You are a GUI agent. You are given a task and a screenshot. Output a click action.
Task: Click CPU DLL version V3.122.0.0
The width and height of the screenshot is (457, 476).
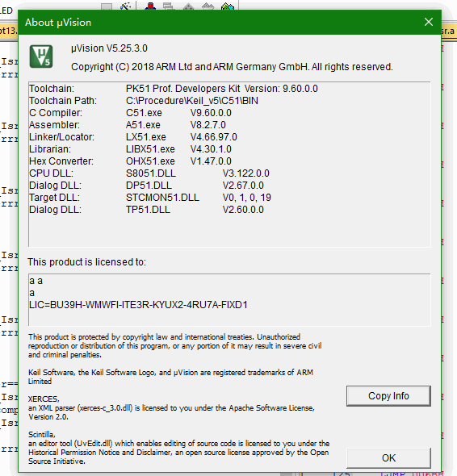point(245,173)
